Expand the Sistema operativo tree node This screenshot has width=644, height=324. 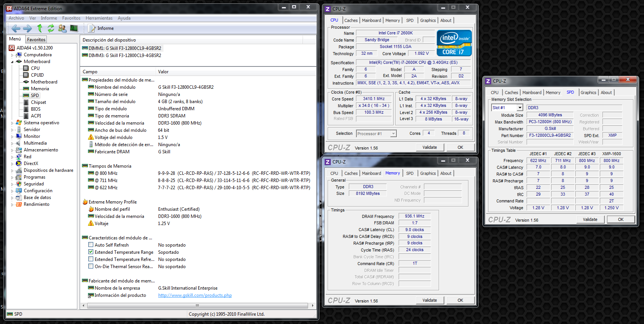[12, 123]
